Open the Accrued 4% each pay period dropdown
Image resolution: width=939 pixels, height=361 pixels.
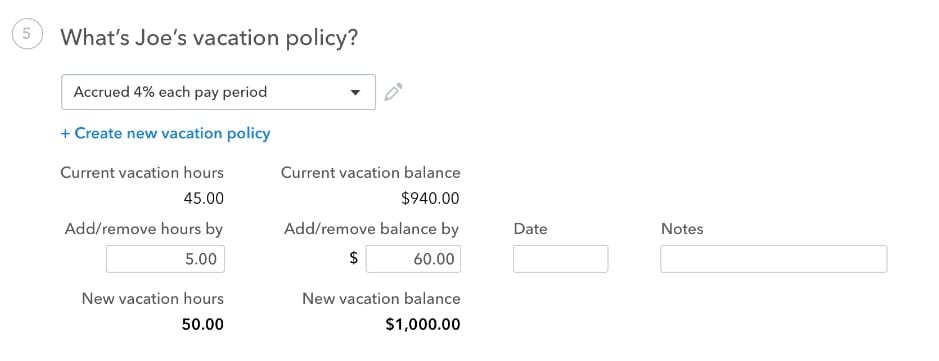coord(218,92)
